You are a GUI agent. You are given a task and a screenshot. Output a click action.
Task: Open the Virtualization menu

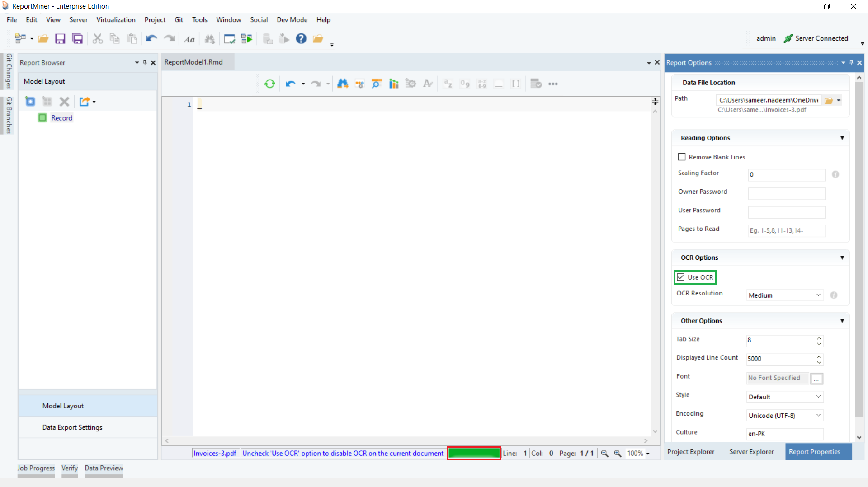[116, 20]
